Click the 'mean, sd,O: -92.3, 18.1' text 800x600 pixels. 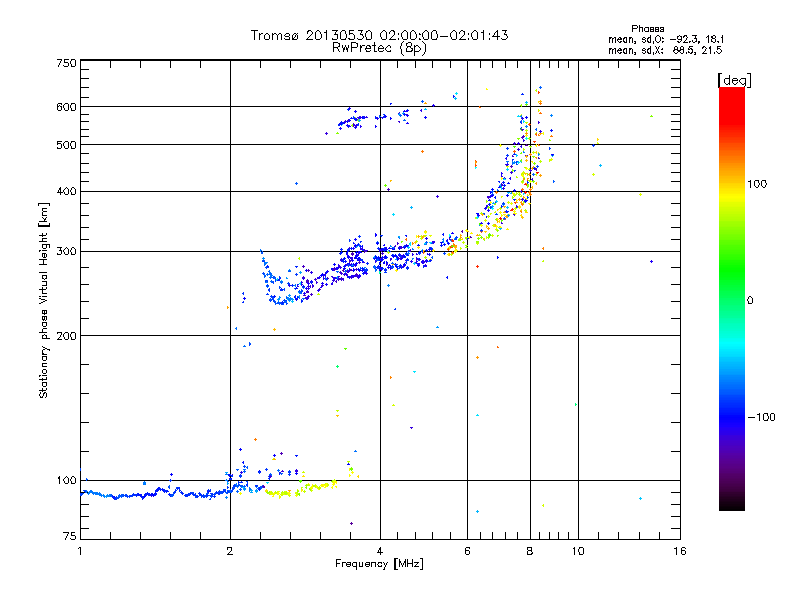666,39
